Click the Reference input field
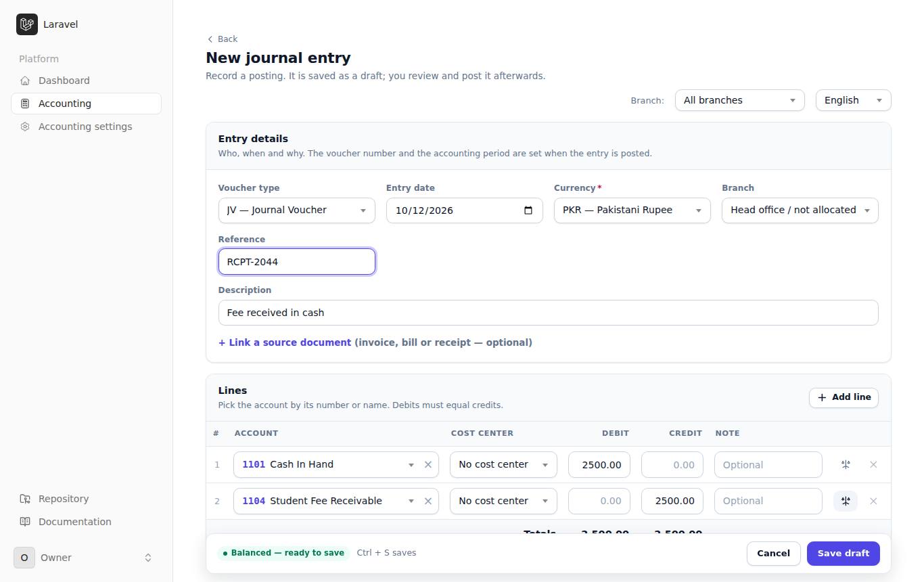Image resolution: width=924 pixels, height=582 pixels. point(296,262)
